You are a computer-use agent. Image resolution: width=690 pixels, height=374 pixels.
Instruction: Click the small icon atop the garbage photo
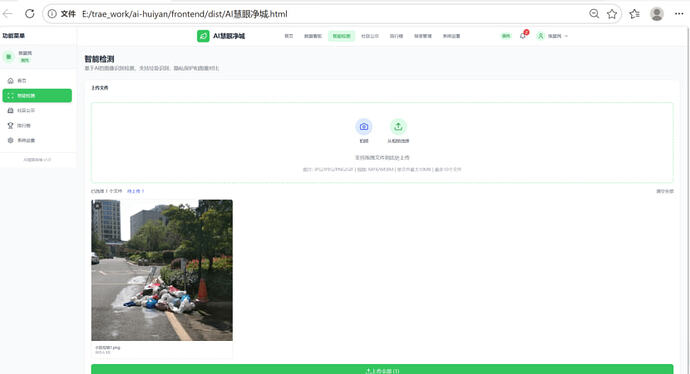pyautogui.click(x=98, y=205)
